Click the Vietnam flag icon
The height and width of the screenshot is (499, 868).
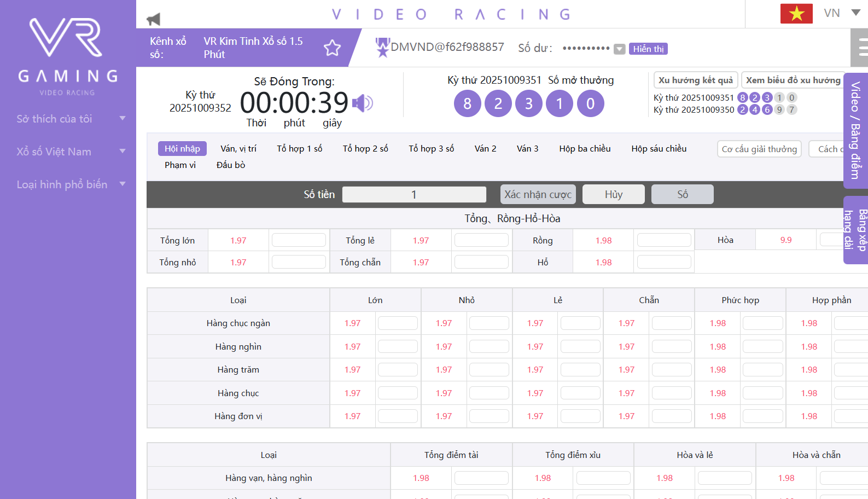coord(796,14)
